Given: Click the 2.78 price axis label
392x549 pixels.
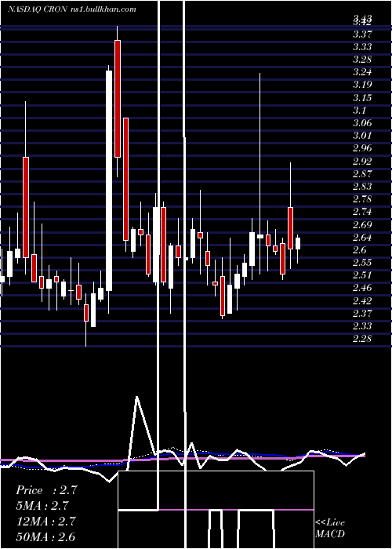Looking at the screenshot, I should (x=362, y=199).
